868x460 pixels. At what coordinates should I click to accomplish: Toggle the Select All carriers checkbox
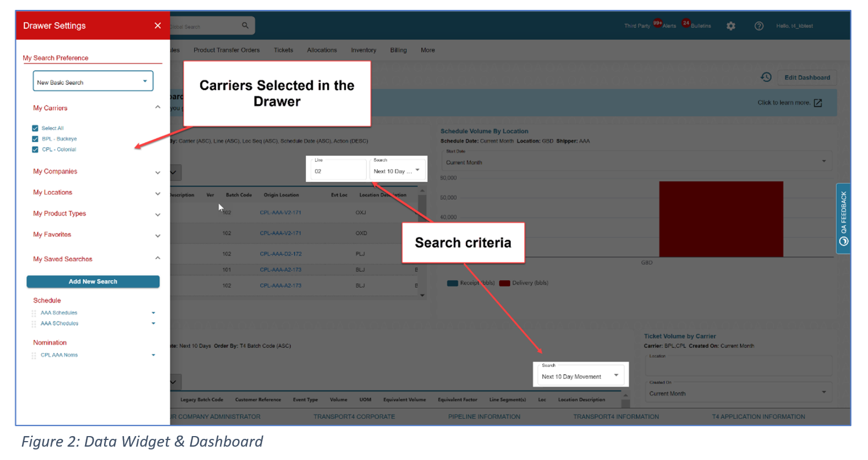35,128
